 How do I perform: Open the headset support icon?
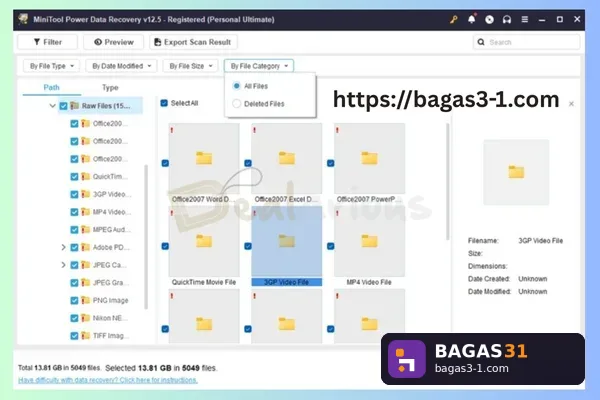click(x=507, y=19)
